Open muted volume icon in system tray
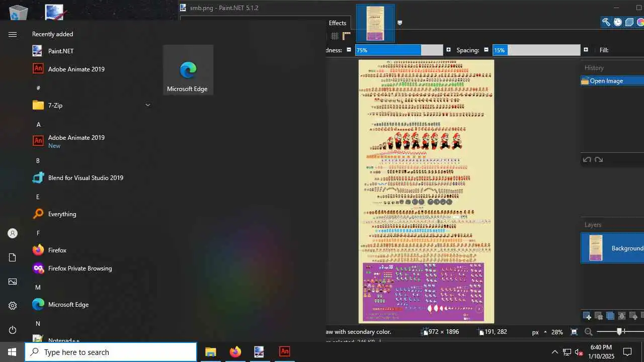Viewport: 644px width, 362px height. click(579, 352)
